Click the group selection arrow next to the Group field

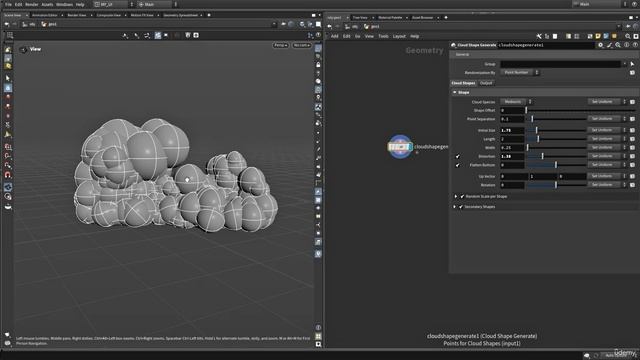(x=632, y=64)
